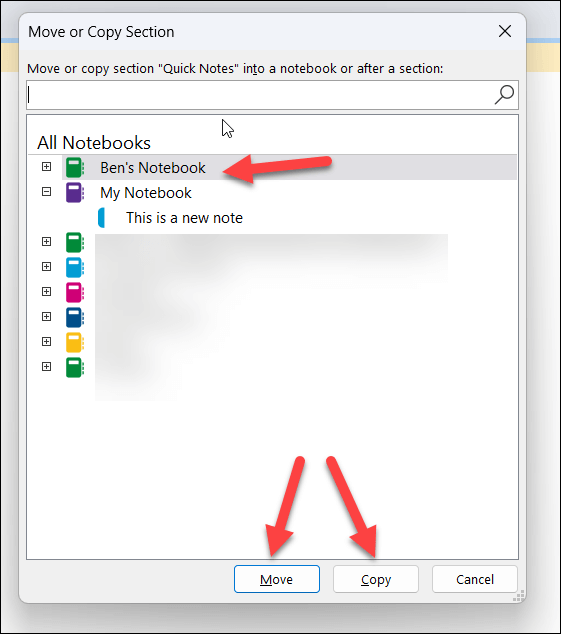Expand the light blue notebook node
Viewport: 561px width, 634px height.
[47, 266]
